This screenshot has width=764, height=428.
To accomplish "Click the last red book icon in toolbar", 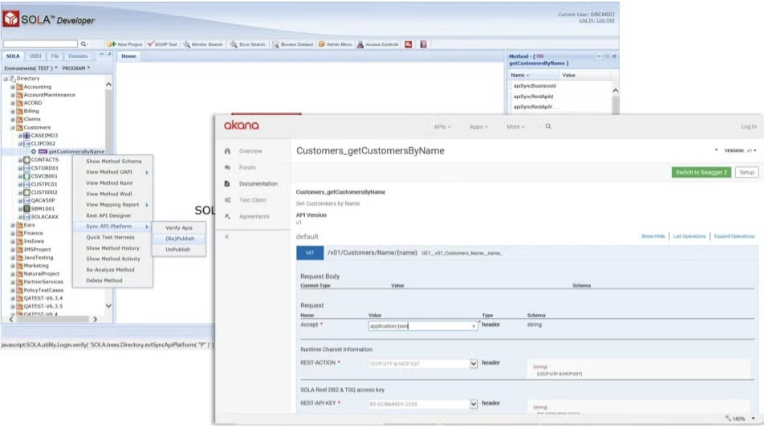I will click(x=423, y=44).
